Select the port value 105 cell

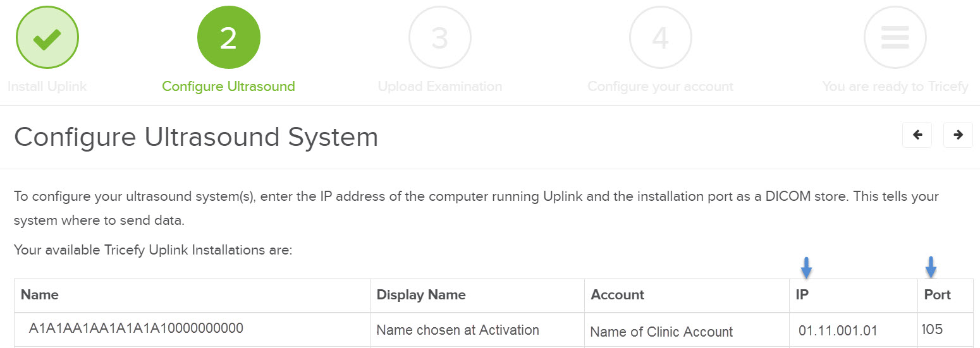932,329
